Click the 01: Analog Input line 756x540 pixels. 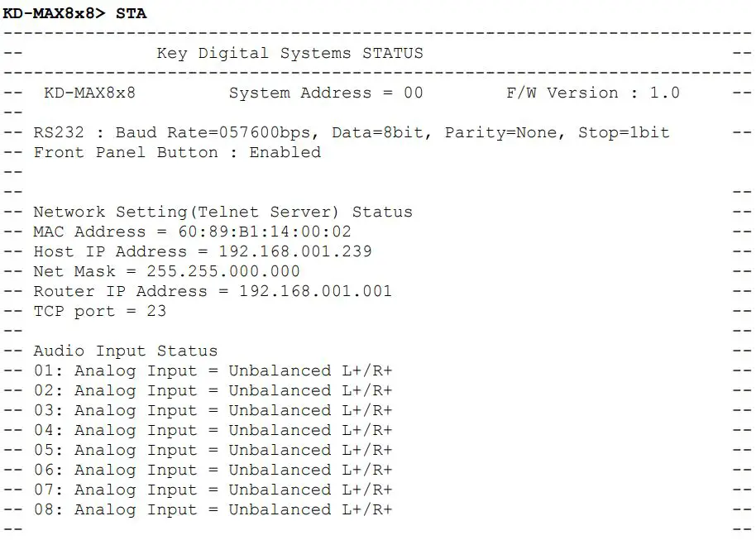point(213,370)
